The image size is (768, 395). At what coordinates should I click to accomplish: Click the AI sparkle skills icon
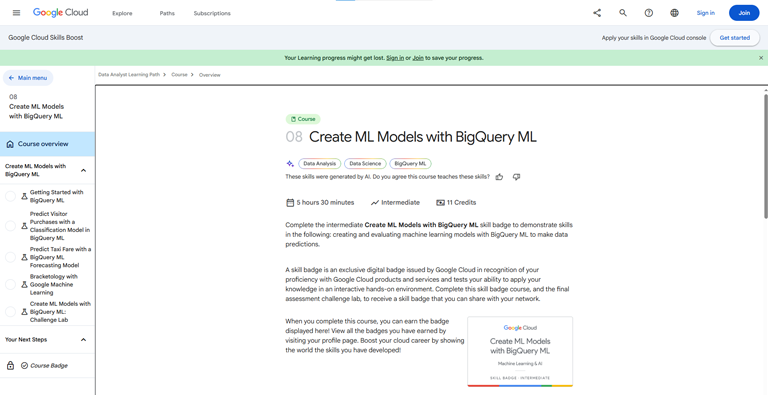click(x=290, y=164)
